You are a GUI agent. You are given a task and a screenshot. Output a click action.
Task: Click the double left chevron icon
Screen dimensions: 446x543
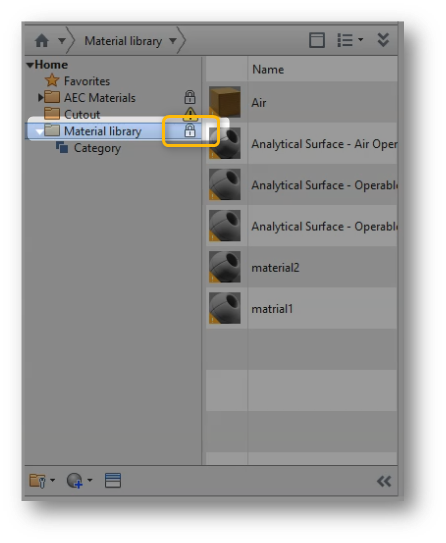[384, 481]
